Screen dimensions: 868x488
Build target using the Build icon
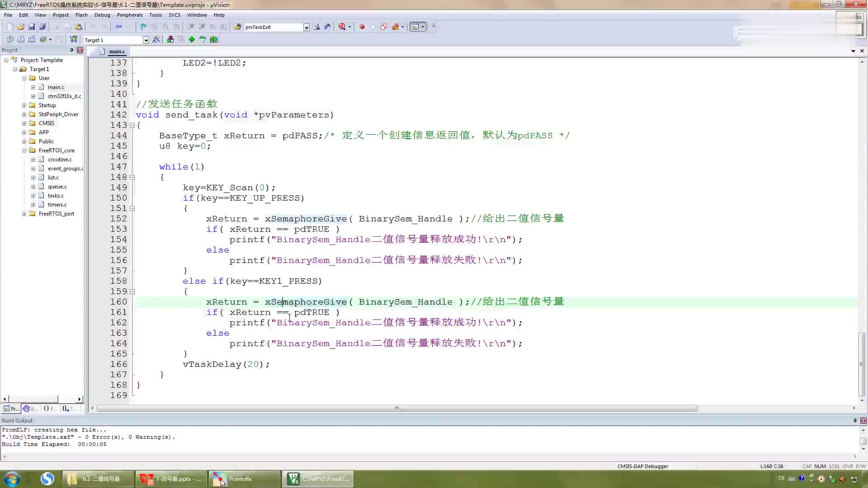click(21, 39)
